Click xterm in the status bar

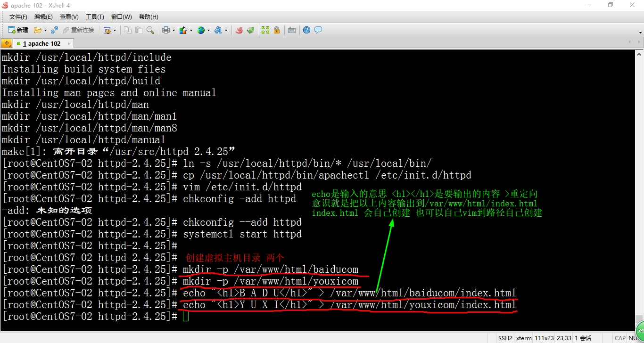tap(524, 338)
